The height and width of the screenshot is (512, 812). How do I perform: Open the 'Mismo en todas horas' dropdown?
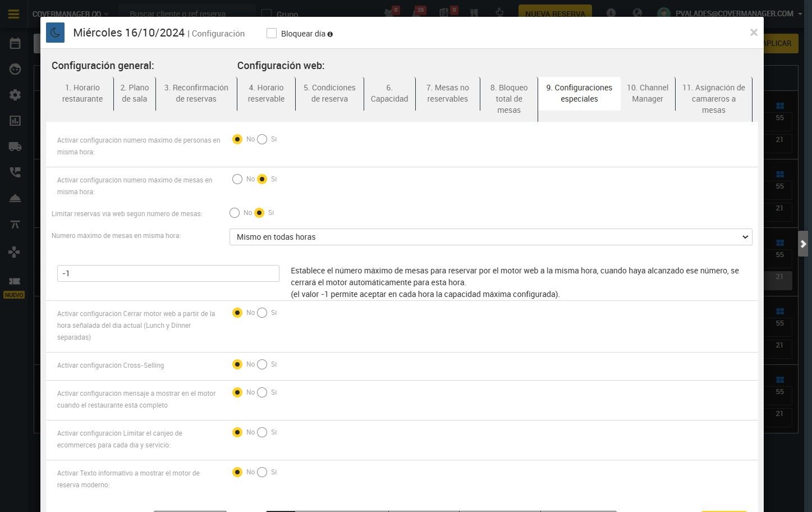[491, 237]
